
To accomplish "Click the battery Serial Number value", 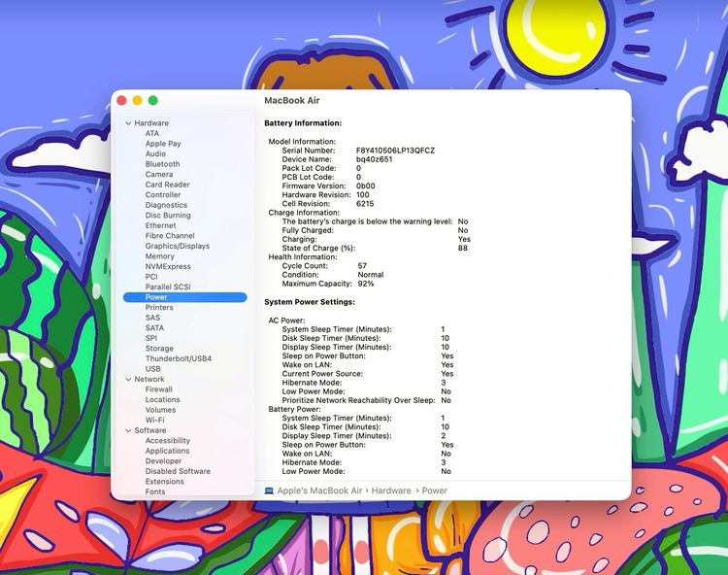I will [395, 151].
